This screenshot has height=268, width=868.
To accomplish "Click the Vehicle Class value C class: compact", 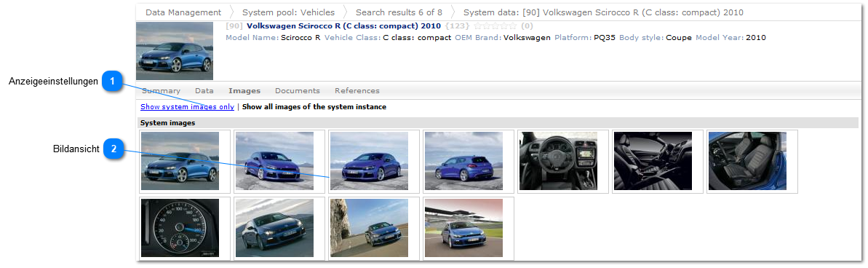I will coord(417,38).
